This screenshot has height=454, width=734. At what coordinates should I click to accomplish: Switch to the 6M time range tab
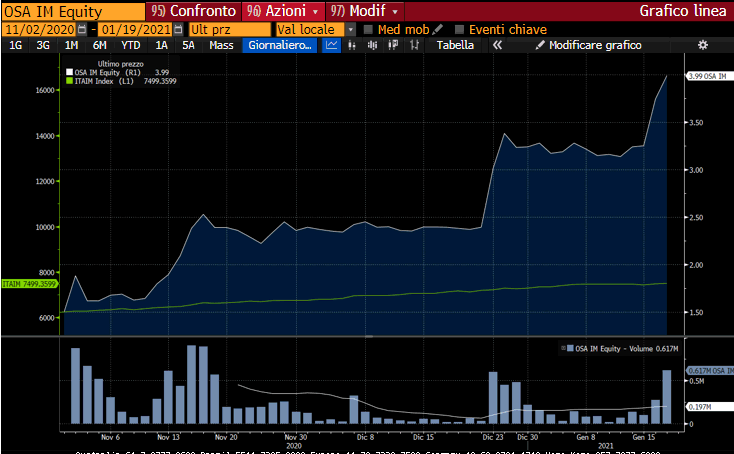click(99, 45)
